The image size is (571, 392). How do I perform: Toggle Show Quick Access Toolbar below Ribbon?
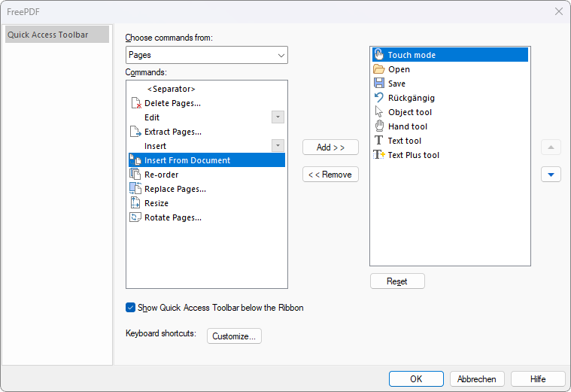(x=131, y=308)
